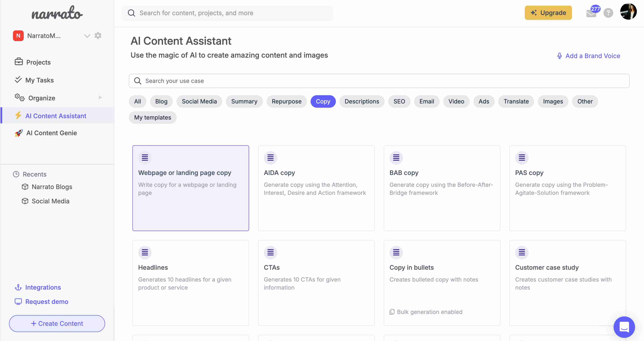Open the BAB copy template card
644x341 pixels.
(442, 188)
